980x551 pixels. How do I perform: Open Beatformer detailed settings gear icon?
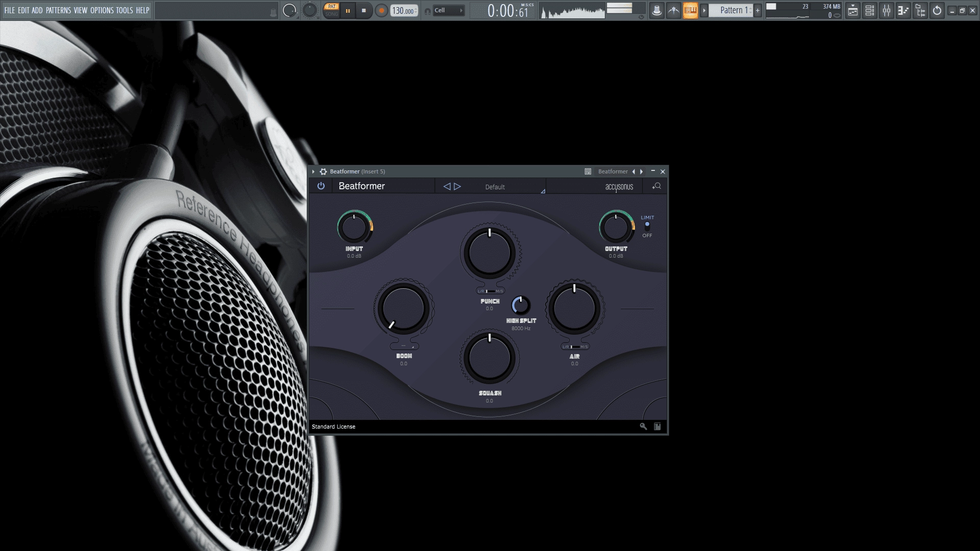pos(323,171)
